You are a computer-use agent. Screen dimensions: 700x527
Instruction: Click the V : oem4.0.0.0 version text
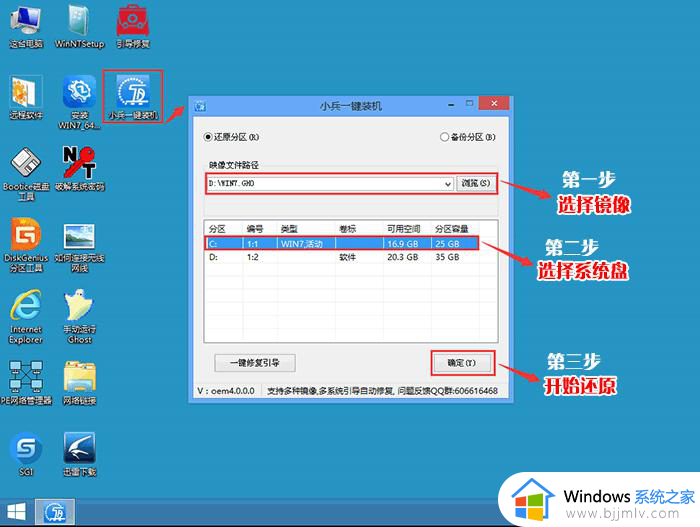pyautogui.click(x=226, y=391)
